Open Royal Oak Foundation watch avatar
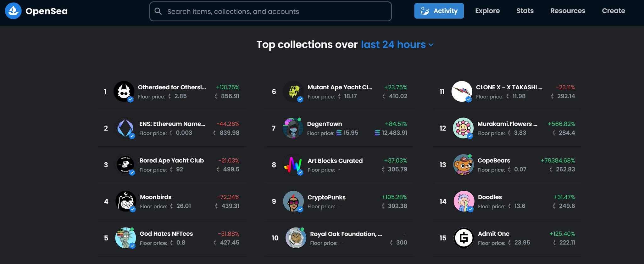644x264 pixels. pos(296,238)
